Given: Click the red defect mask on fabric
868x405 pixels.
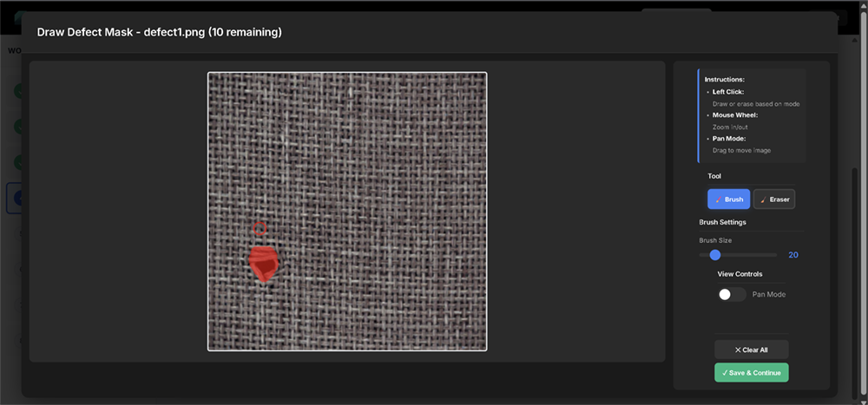Looking at the screenshot, I should click(264, 264).
